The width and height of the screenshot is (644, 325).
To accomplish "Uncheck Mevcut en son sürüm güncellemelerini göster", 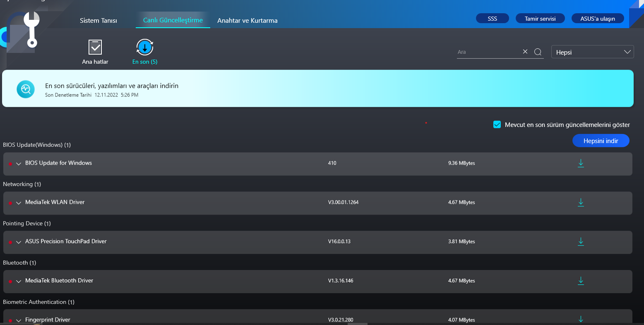I will [497, 124].
